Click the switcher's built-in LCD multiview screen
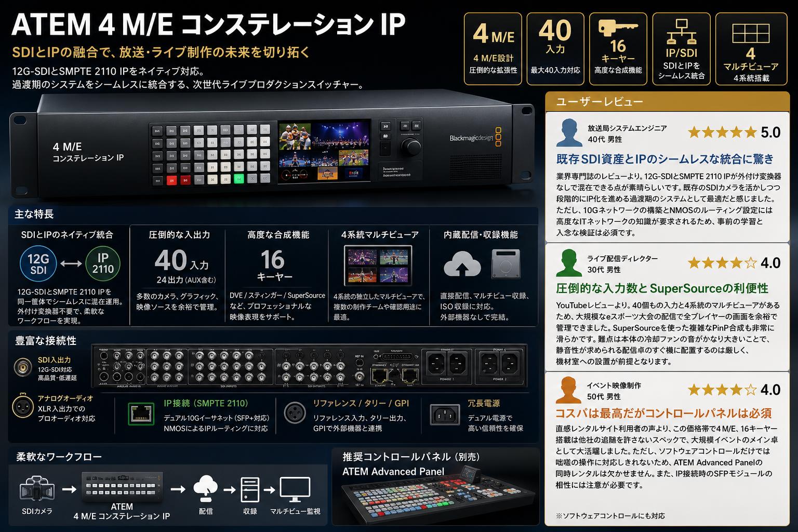Image resolution: width=798 pixels, height=532 pixels. 324,152
